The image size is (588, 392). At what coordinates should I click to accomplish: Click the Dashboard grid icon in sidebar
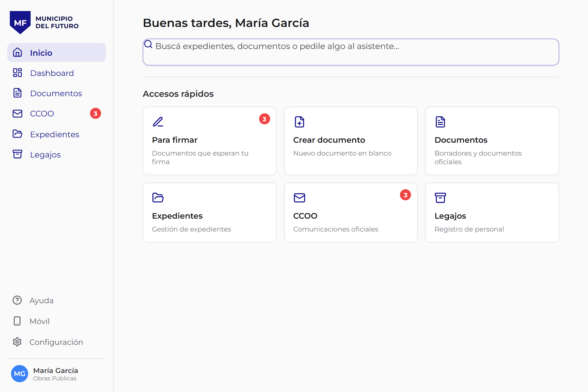coord(17,73)
